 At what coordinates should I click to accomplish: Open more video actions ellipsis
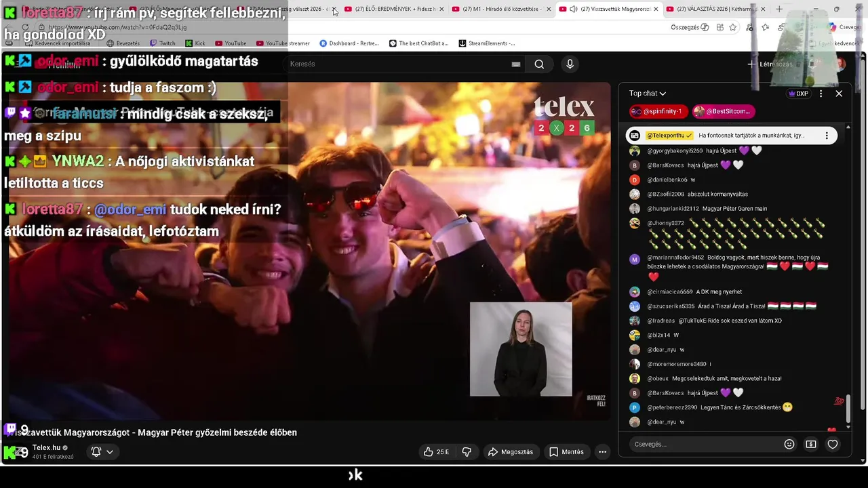coord(602,451)
